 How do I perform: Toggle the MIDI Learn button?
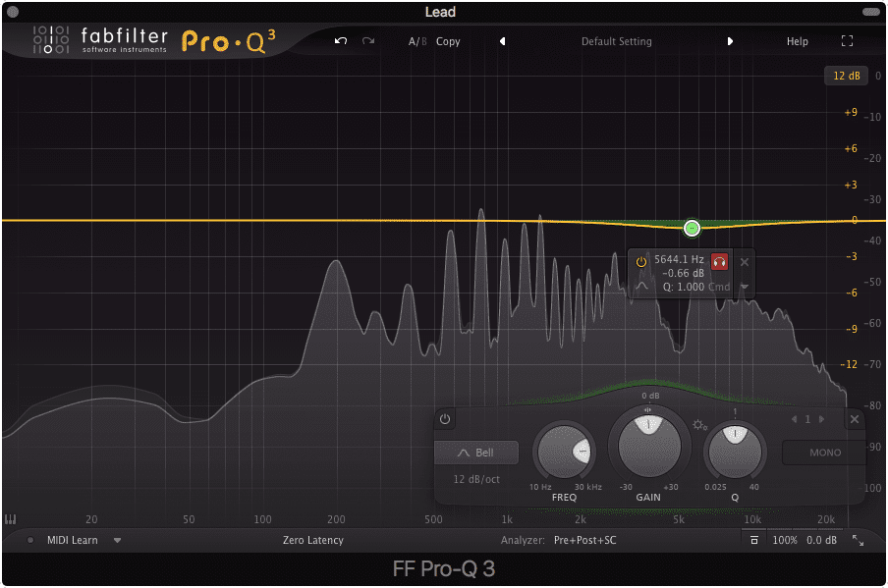72,540
